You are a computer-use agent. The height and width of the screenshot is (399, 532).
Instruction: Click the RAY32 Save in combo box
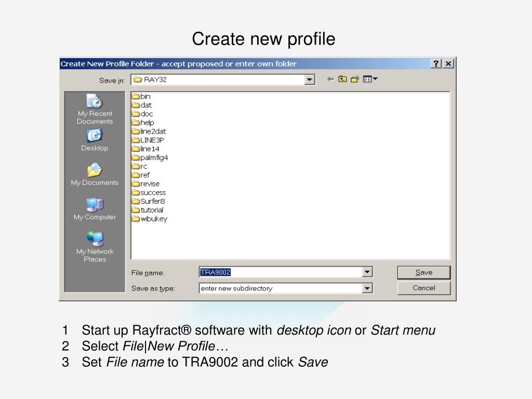click(223, 79)
